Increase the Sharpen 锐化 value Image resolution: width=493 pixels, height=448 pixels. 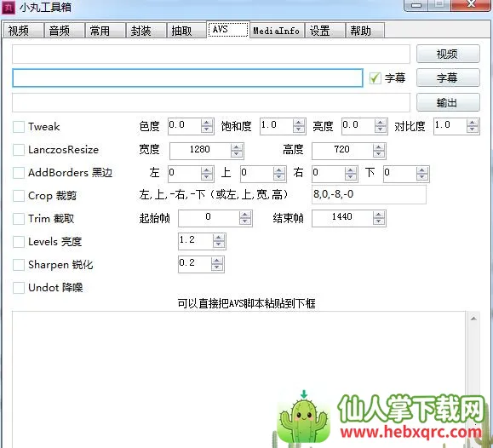[217, 261]
